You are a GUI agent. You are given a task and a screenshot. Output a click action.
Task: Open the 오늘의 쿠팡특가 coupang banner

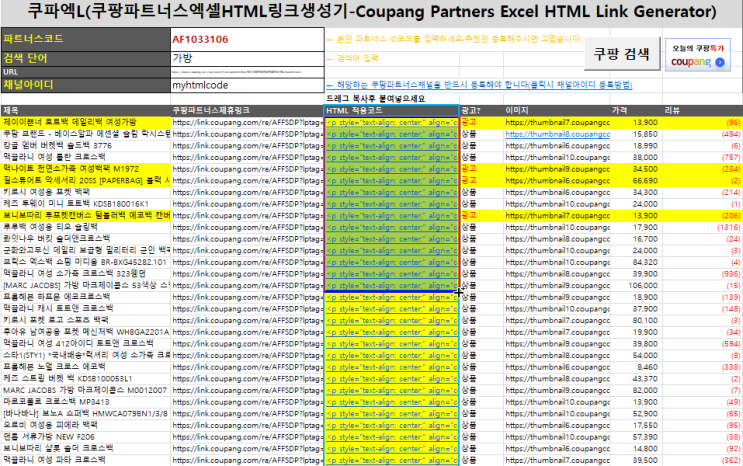(698, 55)
